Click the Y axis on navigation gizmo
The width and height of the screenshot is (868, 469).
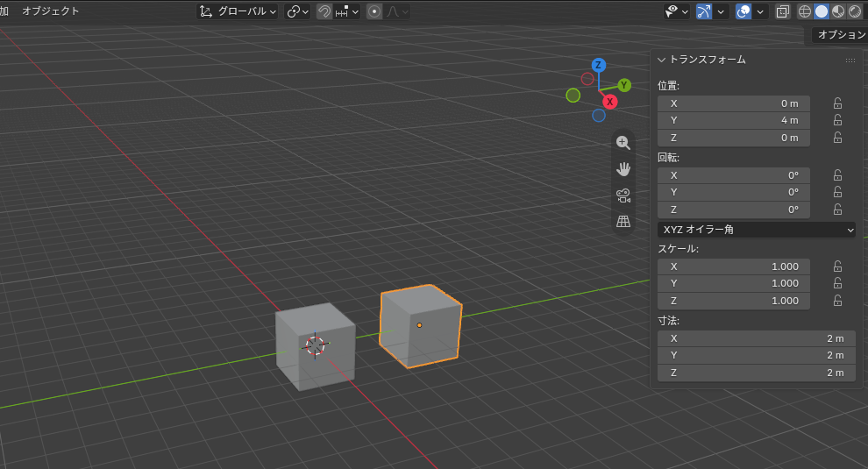click(x=624, y=85)
